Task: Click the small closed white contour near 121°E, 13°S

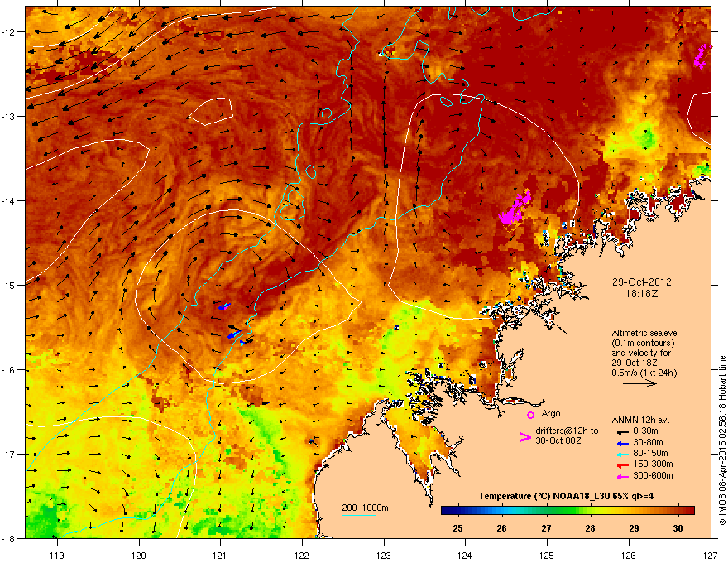Action: pos(210,111)
